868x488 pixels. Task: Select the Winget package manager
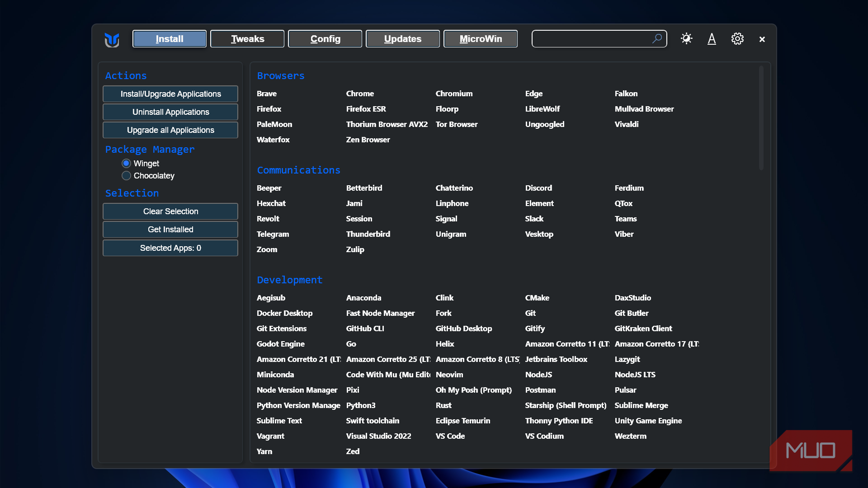[x=127, y=163]
